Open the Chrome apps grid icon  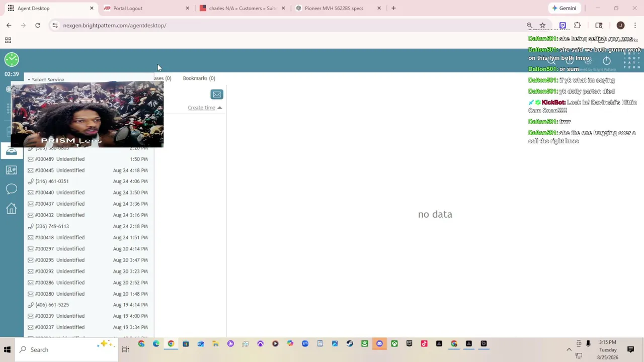pyautogui.click(x=8, y=40)
